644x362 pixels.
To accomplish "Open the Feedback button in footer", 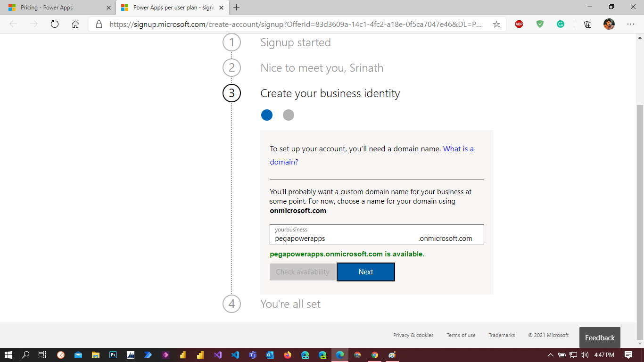I will (600, 337).
